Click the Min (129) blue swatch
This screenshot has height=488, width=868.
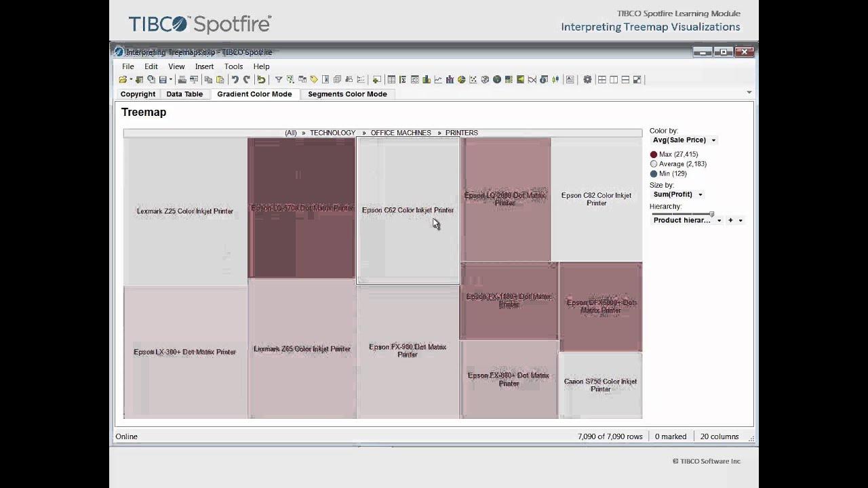tap(654, 174)
